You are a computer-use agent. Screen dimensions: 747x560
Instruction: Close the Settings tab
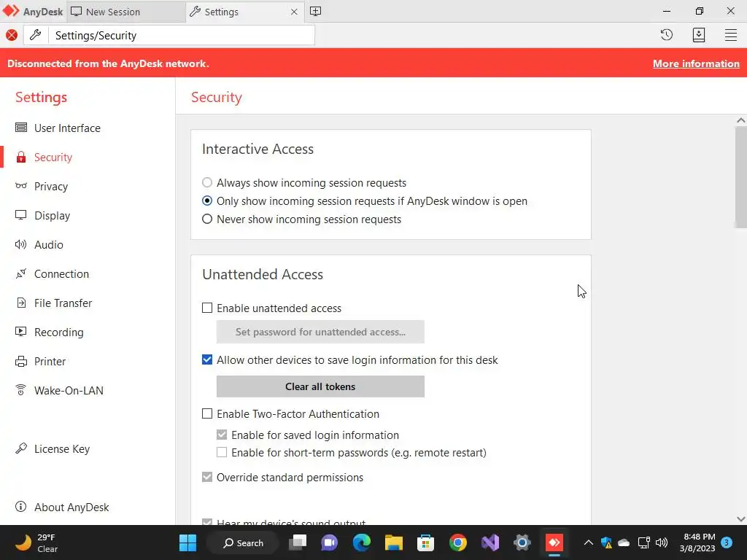tap(294, 12)
